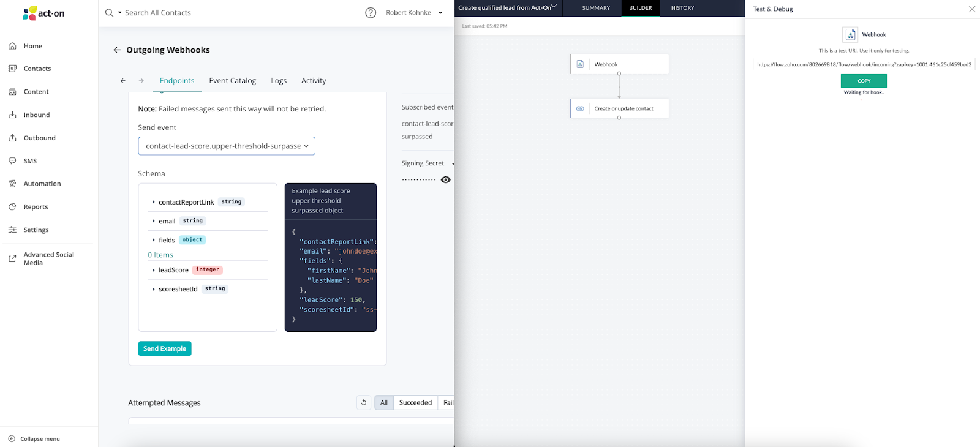The height and width of the screenshot is (447, 980).
Task: Click the 'Attempted Messages' heading
Action: click(x=164, y=403)
